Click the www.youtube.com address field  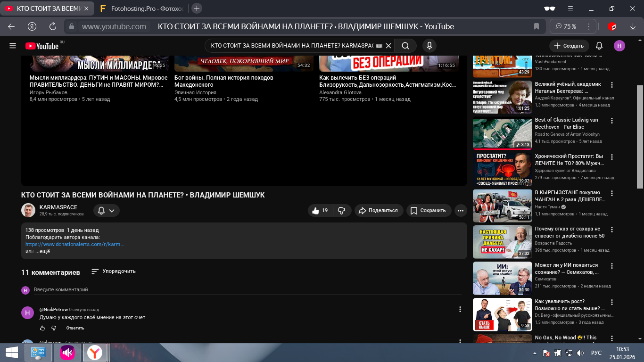pos(114,26)
